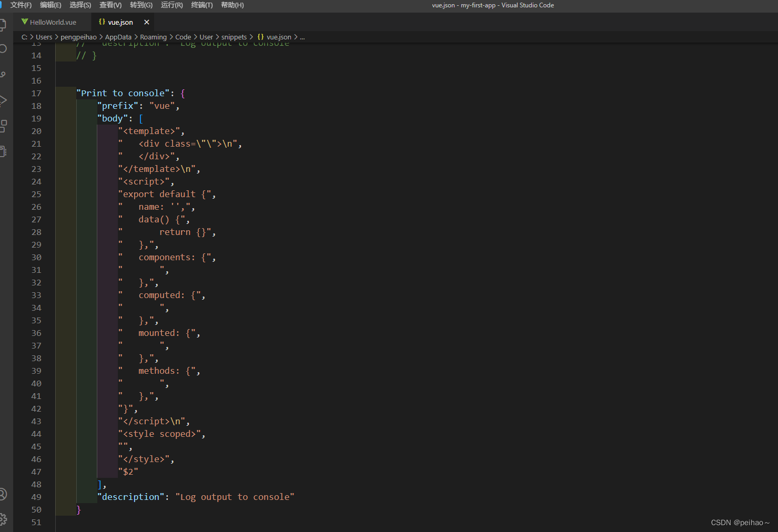The width and height of the screenshot is (778, 532).
Task: Open the Manage gear icon
Action: point(3,519)
